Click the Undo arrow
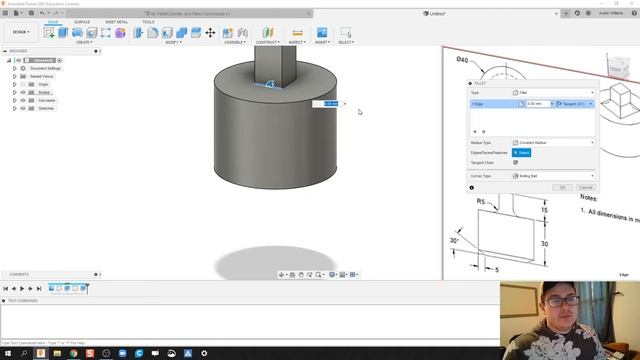640x360 pixels. pos(42,13)
